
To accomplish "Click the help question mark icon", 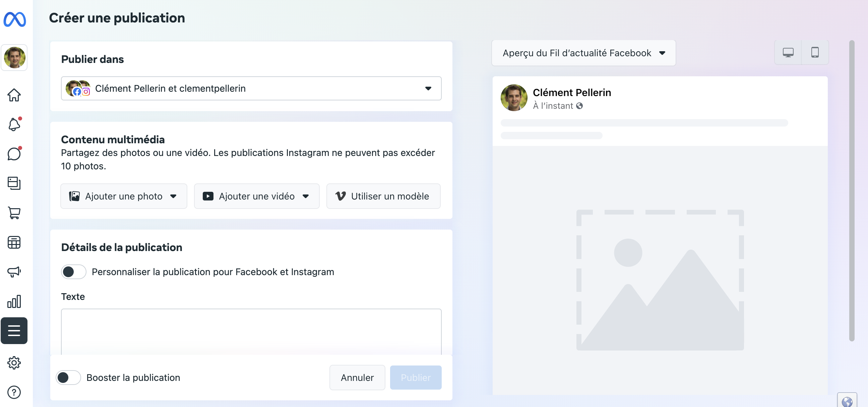I will (14, 392).
